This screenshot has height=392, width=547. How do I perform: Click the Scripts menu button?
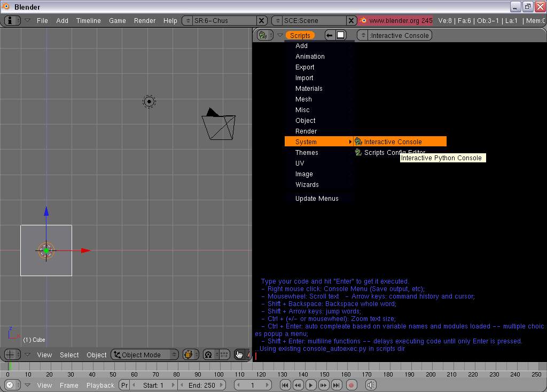(300, 35)
